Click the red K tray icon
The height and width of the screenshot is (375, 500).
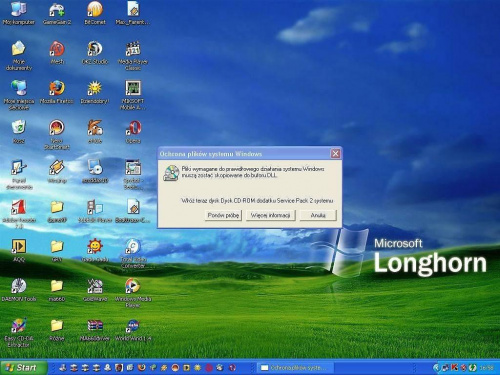click(454, 368)
